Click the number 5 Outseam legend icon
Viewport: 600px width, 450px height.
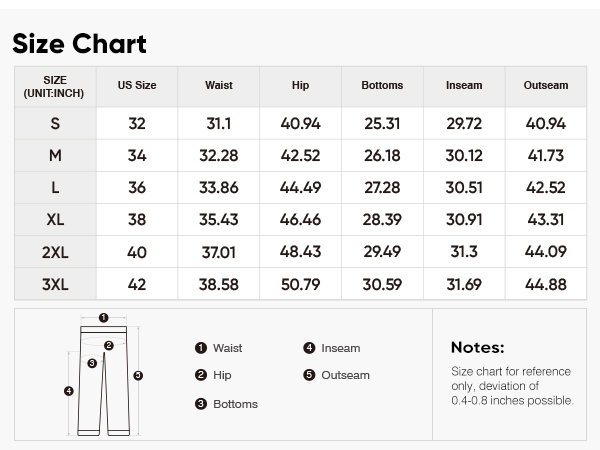(309, 375)
